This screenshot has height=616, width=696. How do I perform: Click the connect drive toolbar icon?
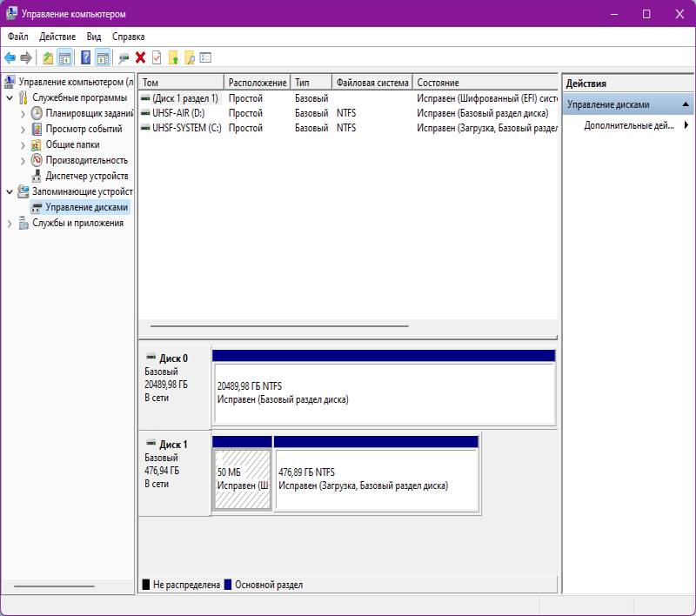pyautogui.click(x=124, y=57)
